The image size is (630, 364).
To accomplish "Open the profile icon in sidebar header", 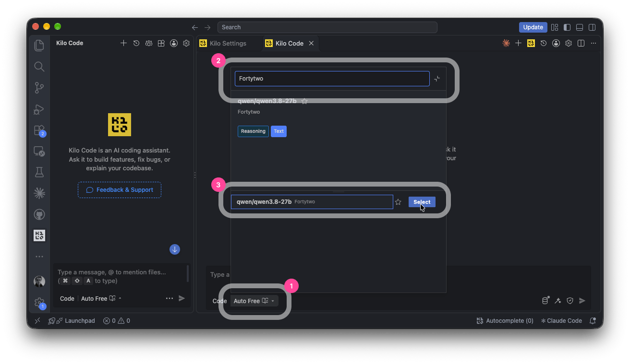I will (174, 43).
